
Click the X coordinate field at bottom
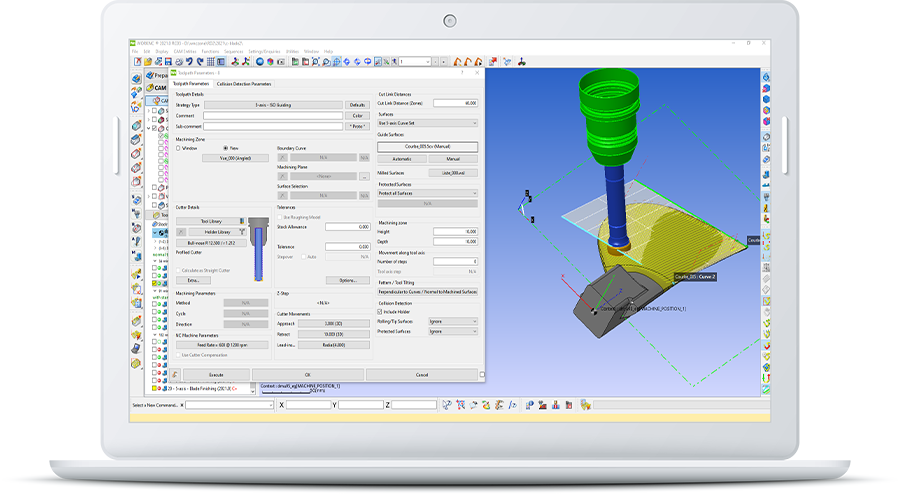tap(308, 405)
